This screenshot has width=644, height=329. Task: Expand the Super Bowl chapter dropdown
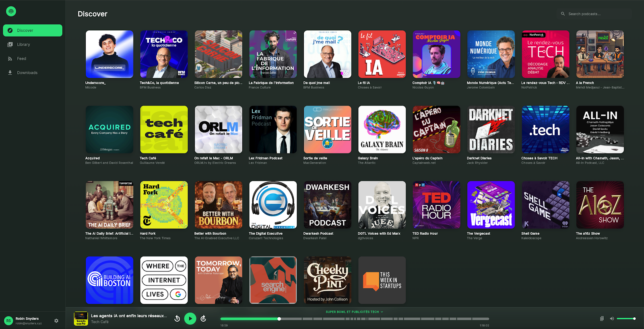[355, 312]
